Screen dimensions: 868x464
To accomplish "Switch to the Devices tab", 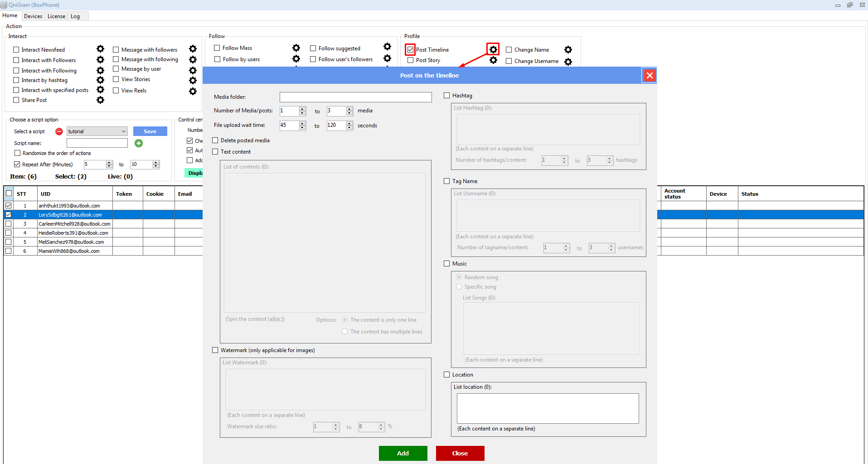I will click(x=33, y=16).
